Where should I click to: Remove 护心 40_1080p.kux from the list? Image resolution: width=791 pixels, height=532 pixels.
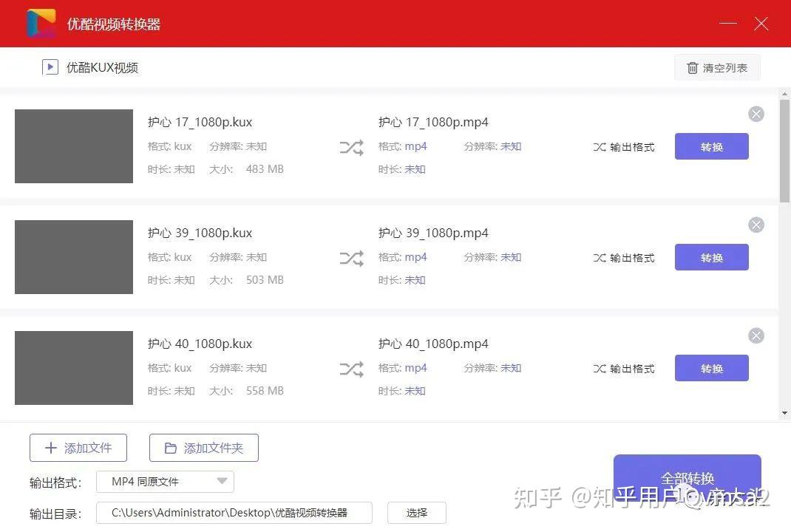click(x=756, y=335)
